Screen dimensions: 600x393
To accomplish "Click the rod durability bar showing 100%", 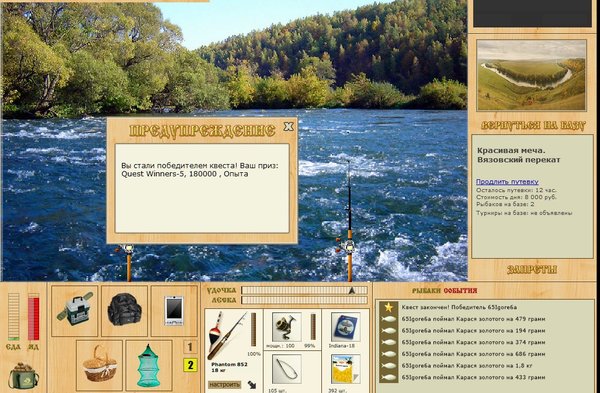I will (253, 329).
